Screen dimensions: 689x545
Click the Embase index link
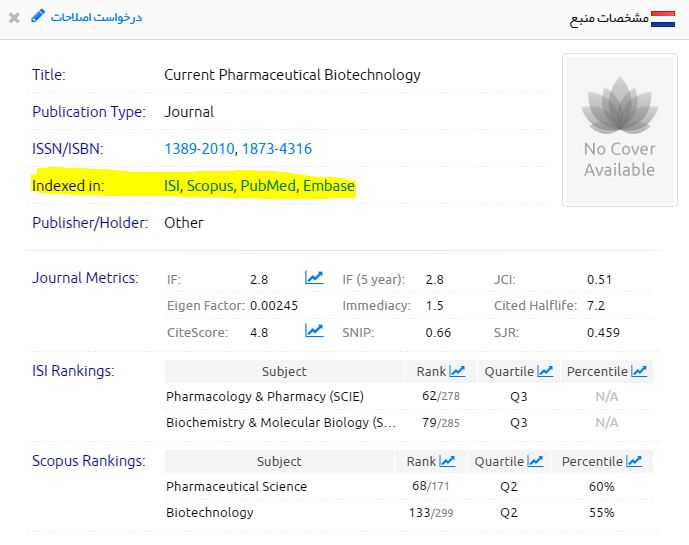point(329,186)
